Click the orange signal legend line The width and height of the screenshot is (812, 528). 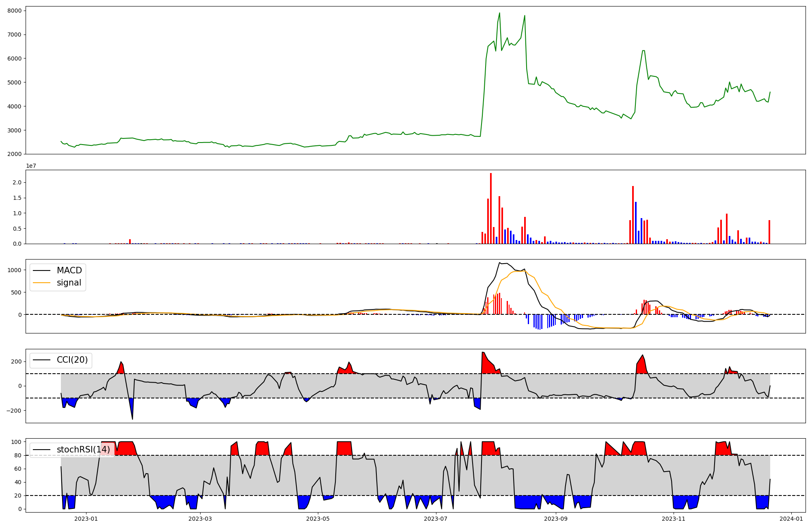click(x=41, y=283)
